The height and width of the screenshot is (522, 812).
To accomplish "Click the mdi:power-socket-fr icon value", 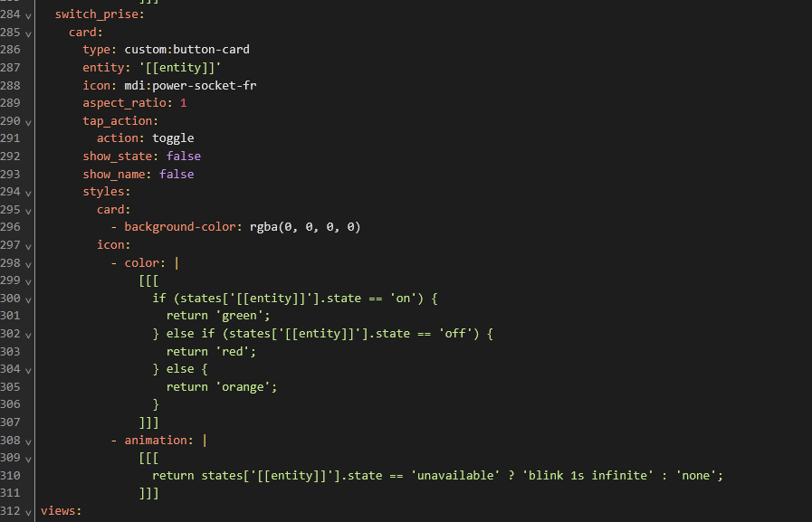I will [193, 85].
